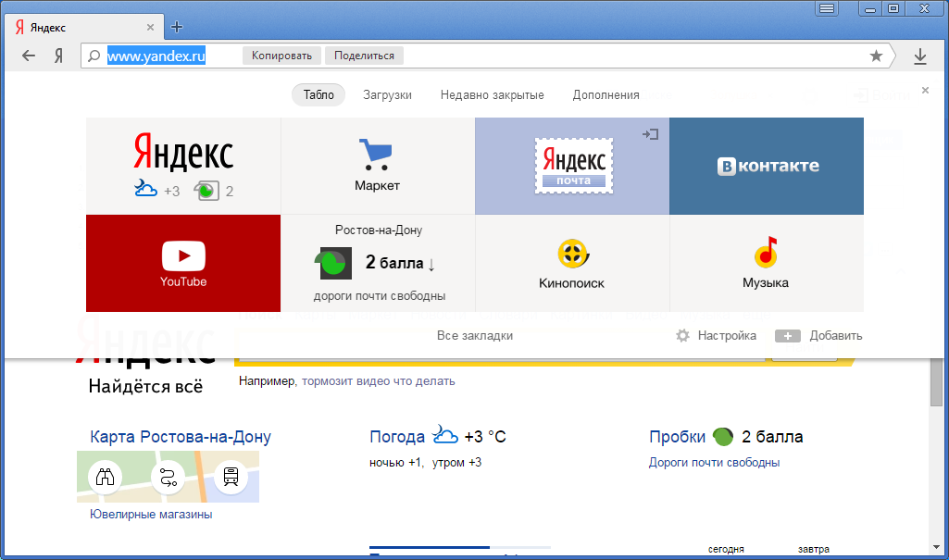Click the 2 балла text beside Пробки
The image size is (949, 560).
point(772,437)
